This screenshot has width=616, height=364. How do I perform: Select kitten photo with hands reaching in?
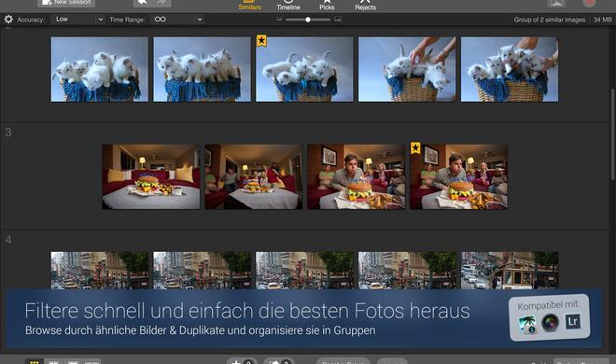coord(407,69)
